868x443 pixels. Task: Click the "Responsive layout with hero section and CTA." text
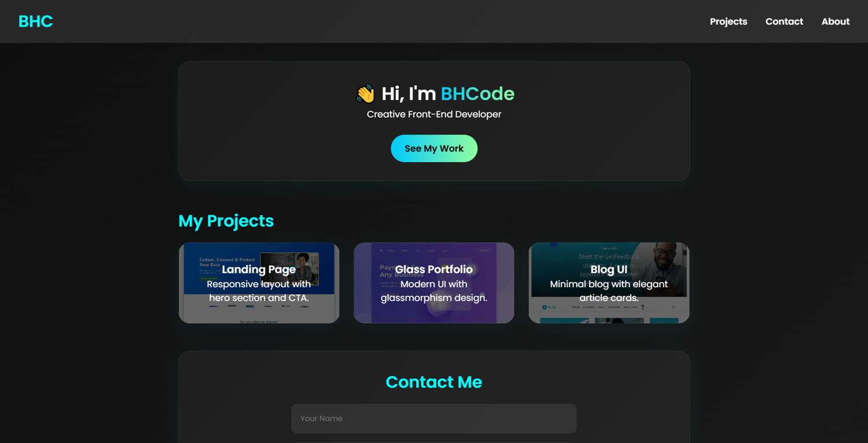pos(259,291)
